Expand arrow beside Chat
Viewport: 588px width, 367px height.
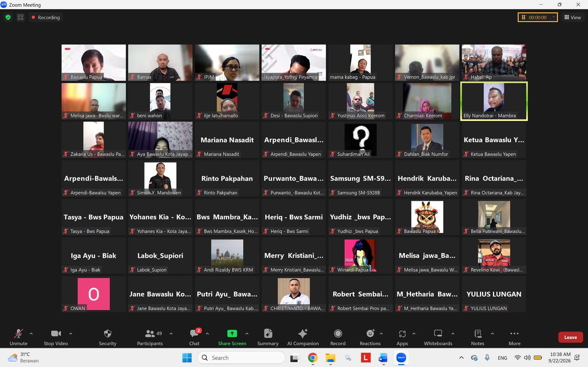tap(207, 333)
